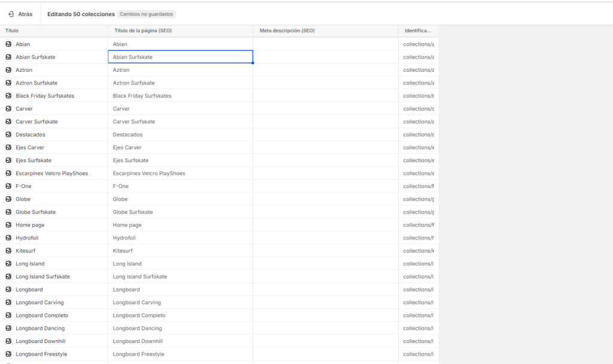Click the Cambios no guardados badge
The image size is (613, 364).
(x=147, y=14)
